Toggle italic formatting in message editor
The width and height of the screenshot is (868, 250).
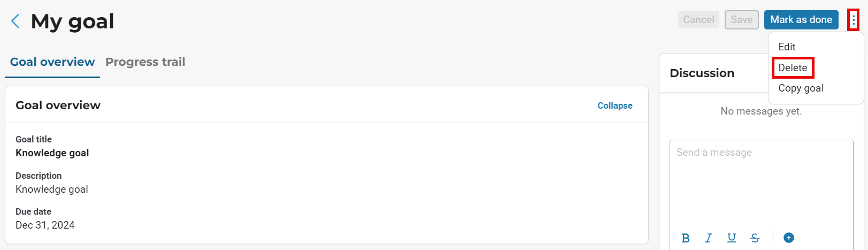(709, 238)
